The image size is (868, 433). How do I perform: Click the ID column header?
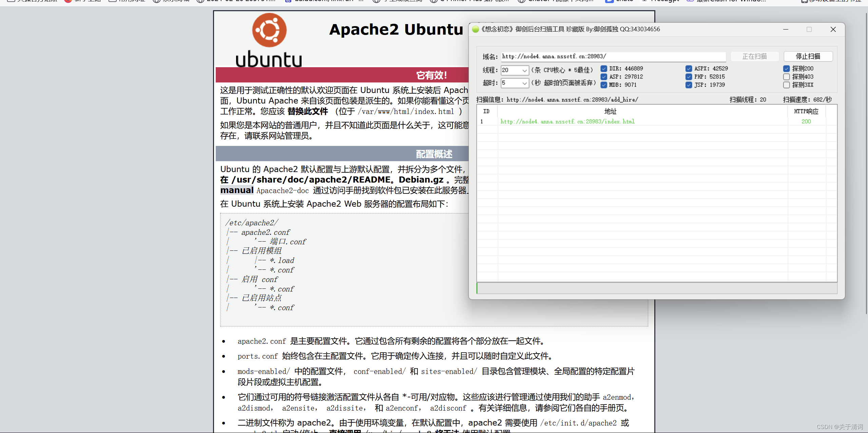coord(487,111)
